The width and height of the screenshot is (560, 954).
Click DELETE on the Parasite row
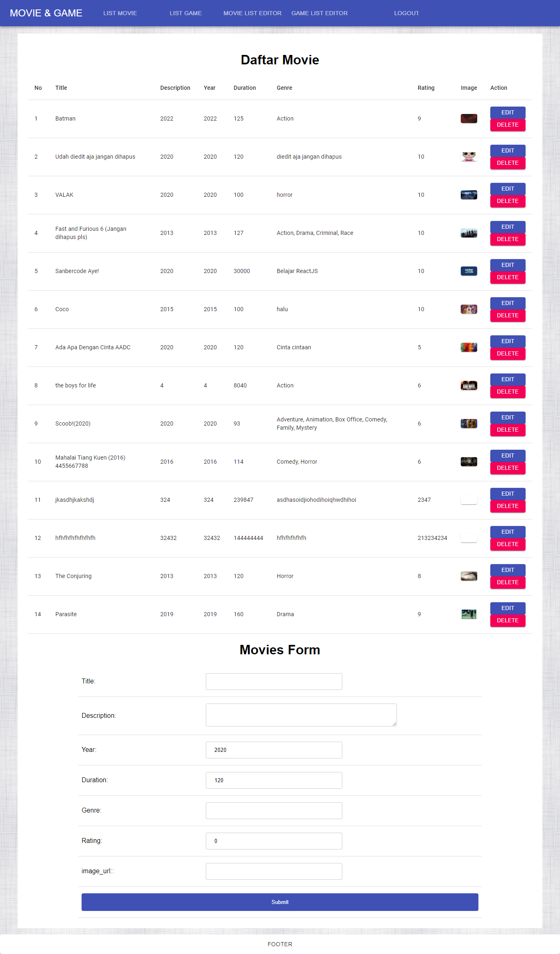point(508,620)
